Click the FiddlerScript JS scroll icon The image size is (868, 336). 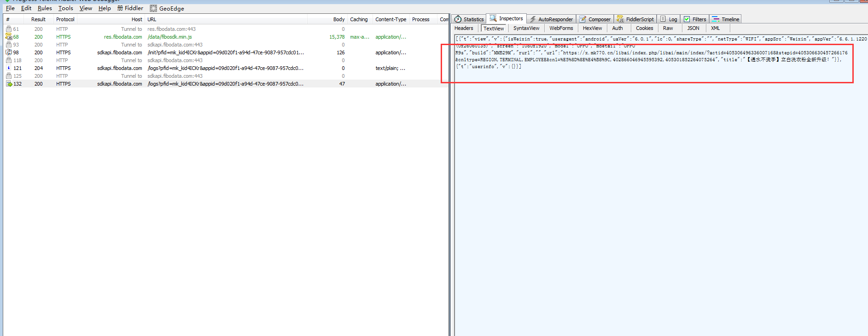[620, 19]
